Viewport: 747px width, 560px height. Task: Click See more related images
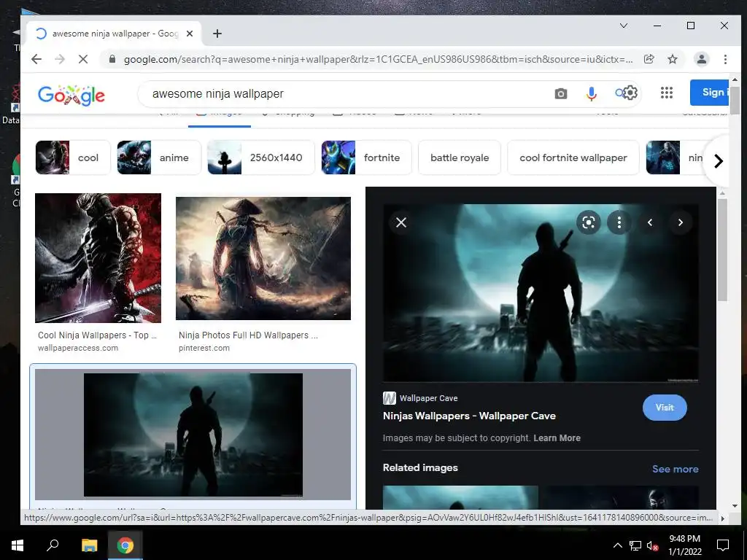pyautogui.click(x=675, y=469)
